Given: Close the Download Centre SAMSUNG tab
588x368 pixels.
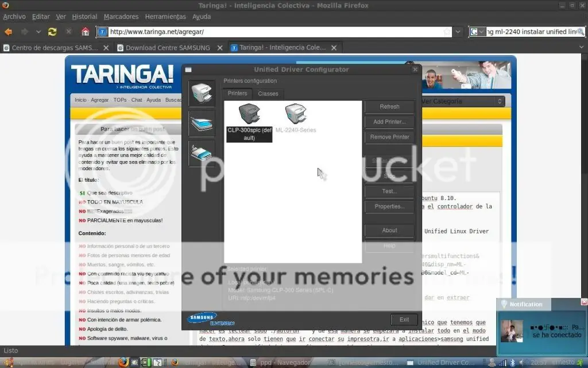Looking at the screenshot, I should point(220,48).
